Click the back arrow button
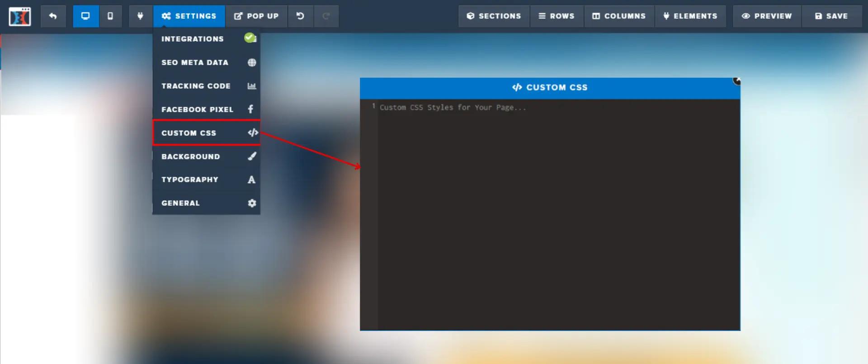Viewport: 868px width, 364px height. tap(53, 16)
